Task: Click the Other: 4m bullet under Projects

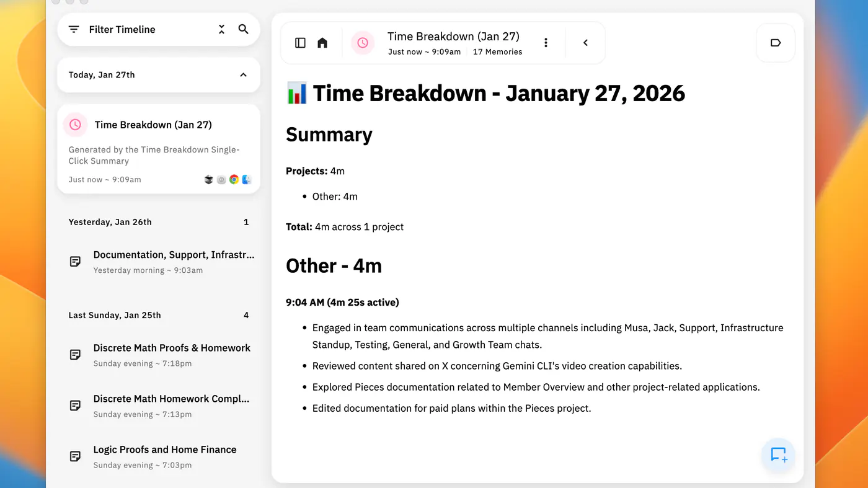Action: 335,197
